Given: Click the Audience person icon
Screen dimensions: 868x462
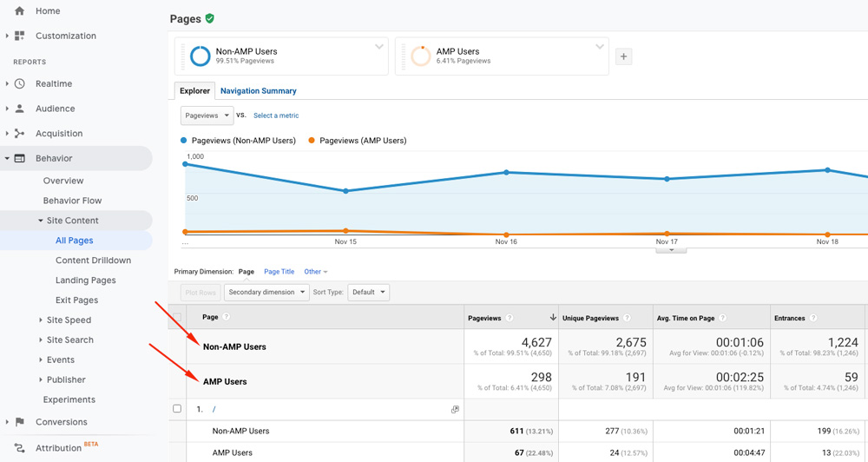Looking at the screenshot, I should click(x=19, y=109).
